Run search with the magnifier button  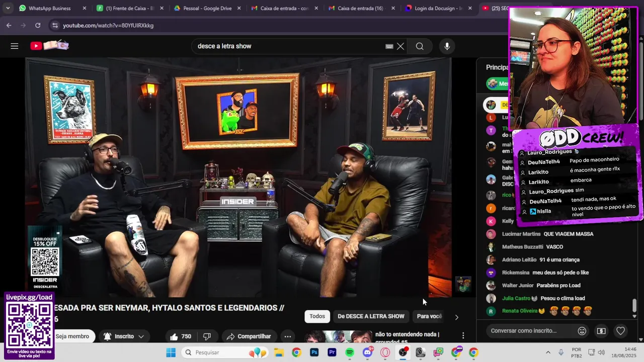coord(420,46)
